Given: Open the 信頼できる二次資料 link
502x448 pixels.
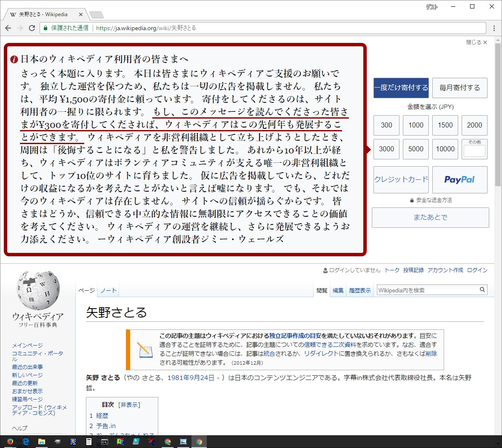Looking at the screenshot, I should tap(330, 345).
